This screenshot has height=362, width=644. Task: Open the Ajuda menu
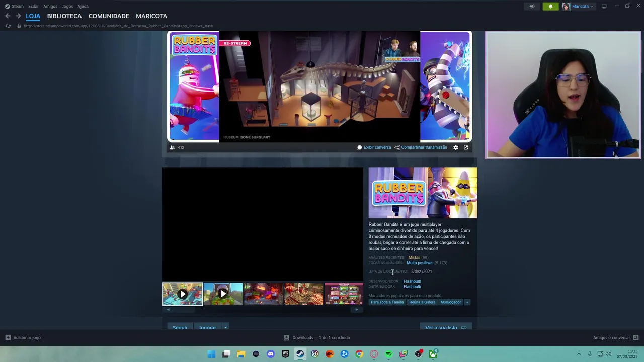tap(83, 6)
